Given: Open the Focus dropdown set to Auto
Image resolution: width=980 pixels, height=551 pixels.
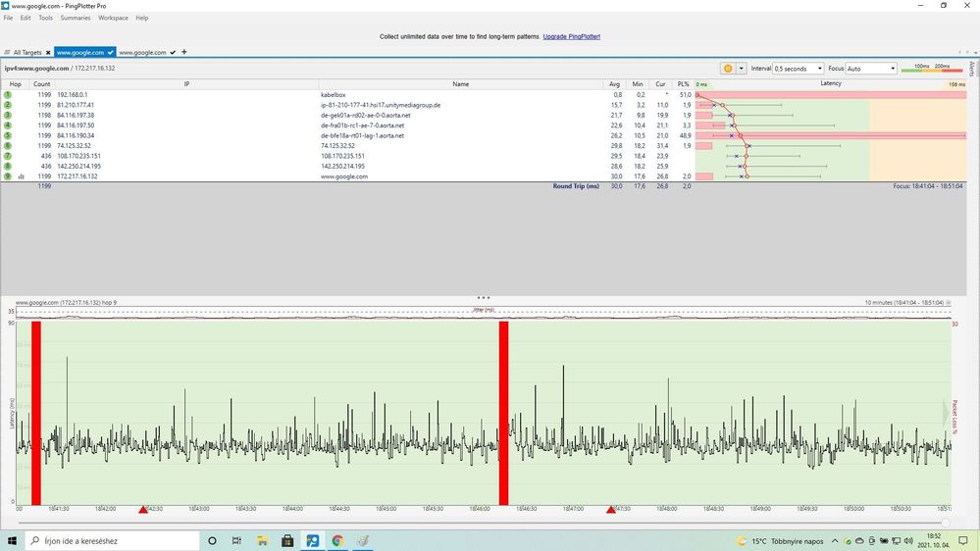Looking at the screenshot, I should point(871,68).
